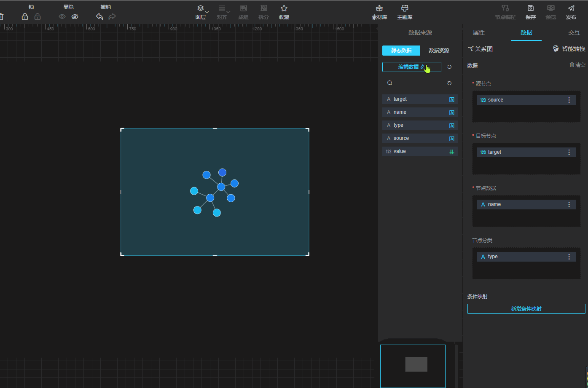Switch to the 数据 tab
The width and height of the screenshot is (588, 388).
(x=526, y=32)
